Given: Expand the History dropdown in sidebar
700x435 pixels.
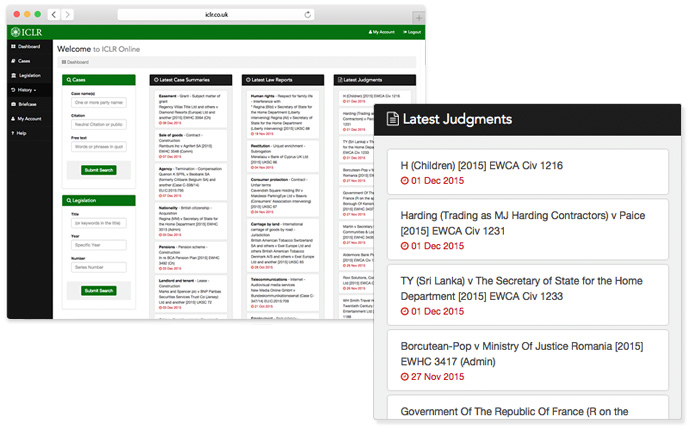Looking at the screenshot, I should click(x=26, y=90).
